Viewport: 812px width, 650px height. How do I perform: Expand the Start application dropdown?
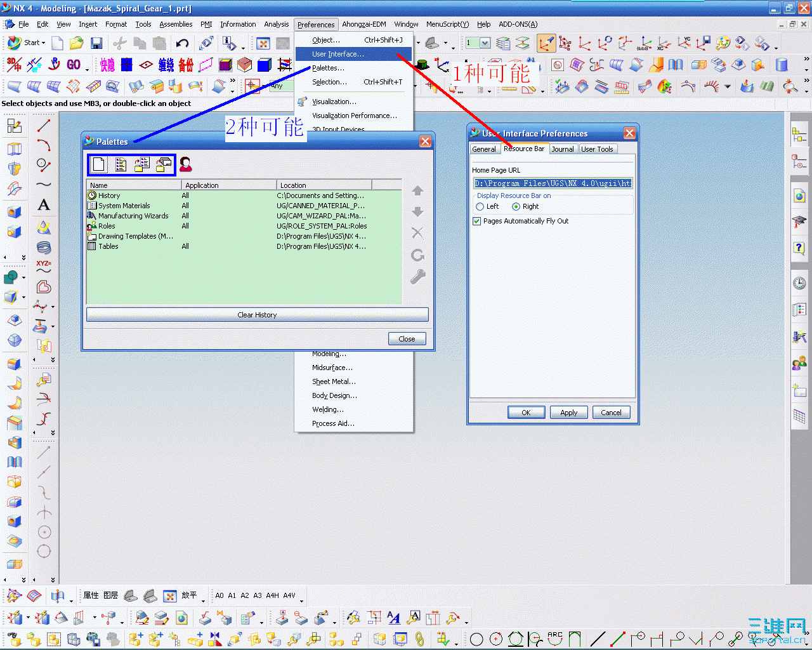(x=27, y=43)
